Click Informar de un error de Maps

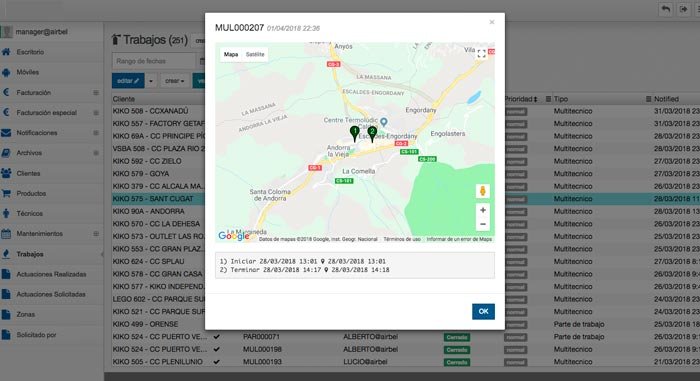click(x=459, y=239)
